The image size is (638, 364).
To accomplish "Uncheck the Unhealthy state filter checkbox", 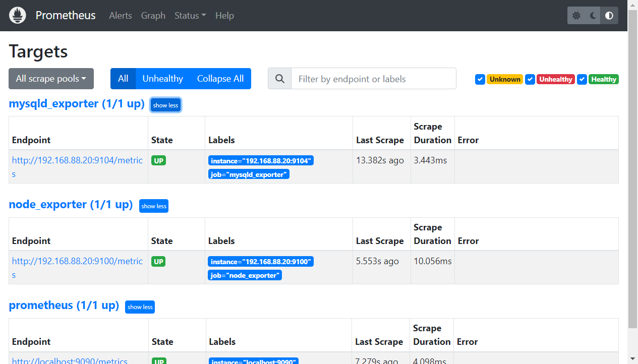I will [530, 79].
